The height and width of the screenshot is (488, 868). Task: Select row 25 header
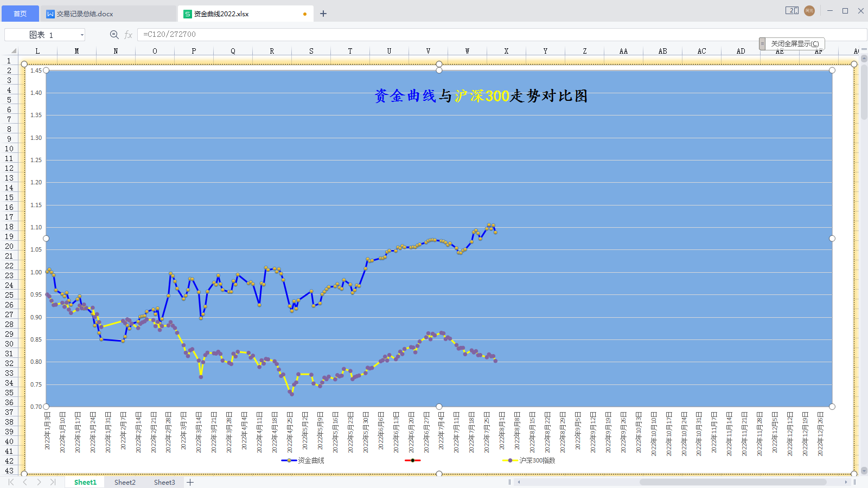pos(9,295)
